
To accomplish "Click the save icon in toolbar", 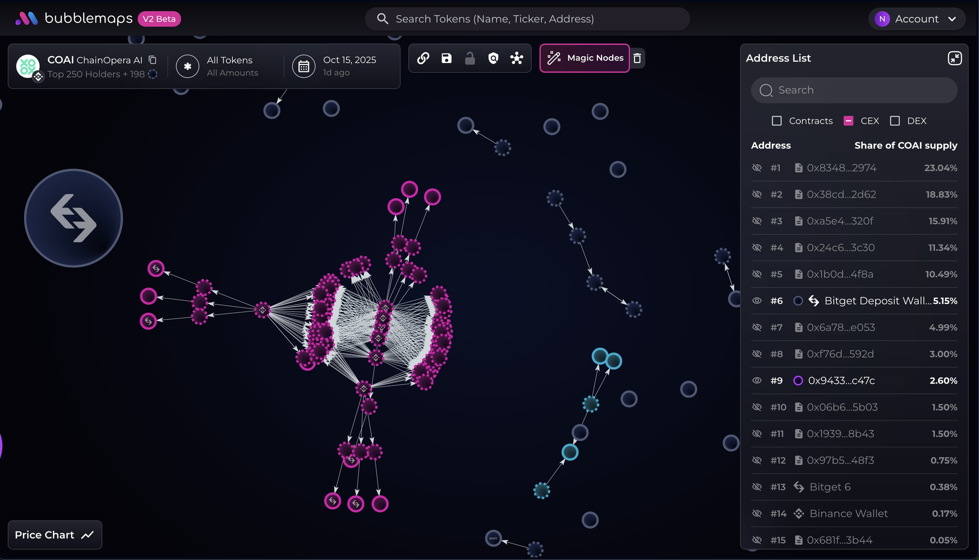I will [446, 59].
